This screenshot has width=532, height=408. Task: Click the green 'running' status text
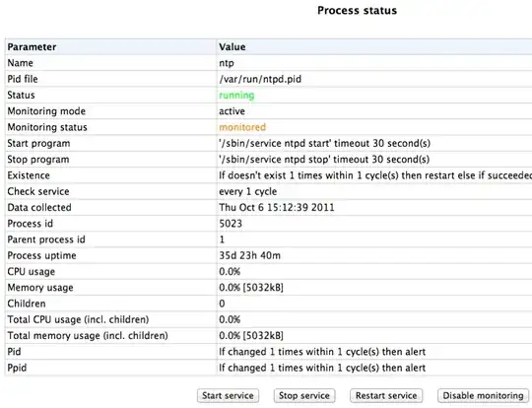pos(236,95)
